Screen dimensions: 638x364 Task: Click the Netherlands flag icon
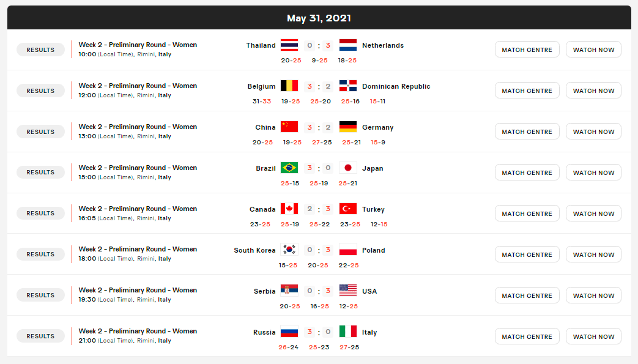(348, 45)
